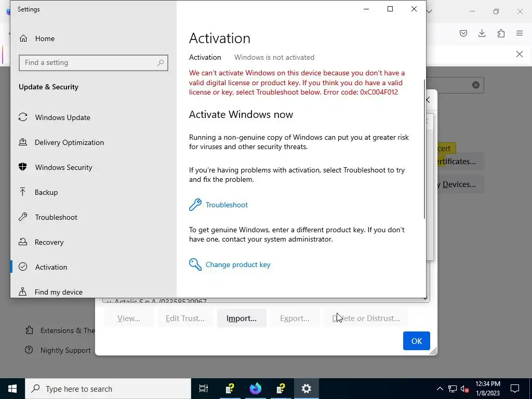Click Settings gear icon on taskbar
The image size is (532, 399).
point(307,389)
